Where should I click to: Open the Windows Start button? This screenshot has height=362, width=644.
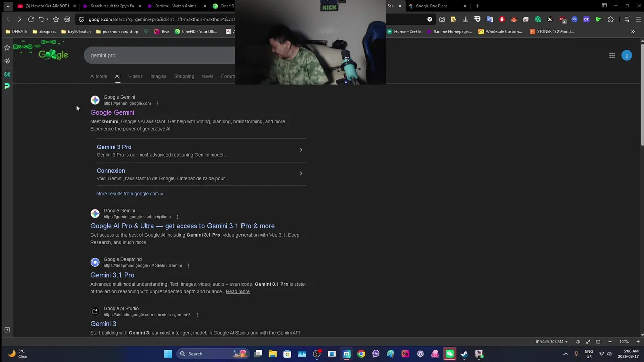(168, 354)
